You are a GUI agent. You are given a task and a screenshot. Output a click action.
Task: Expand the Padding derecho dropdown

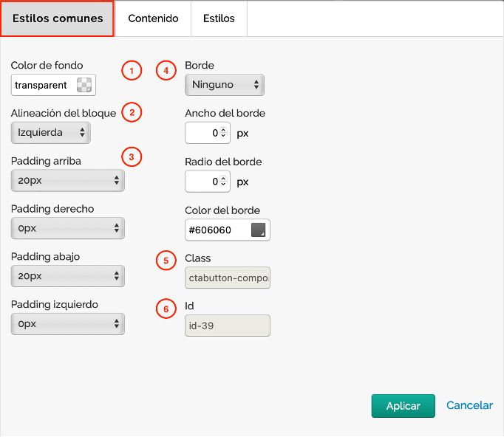(67, 228)
